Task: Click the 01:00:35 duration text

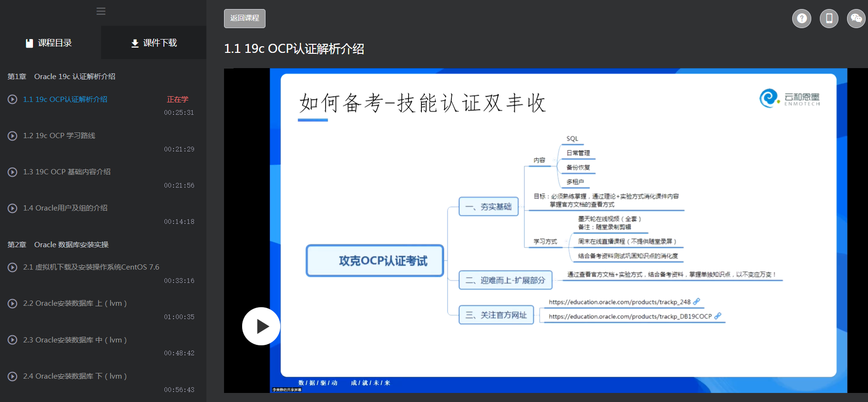Action: point(179,317)
